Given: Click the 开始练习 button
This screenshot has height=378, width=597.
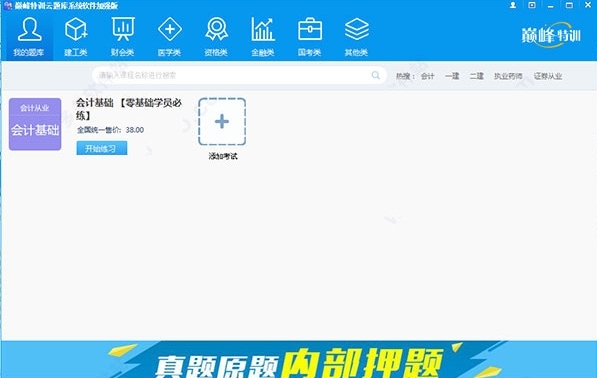Looking at the screenshot, I should tap(102, 148).
